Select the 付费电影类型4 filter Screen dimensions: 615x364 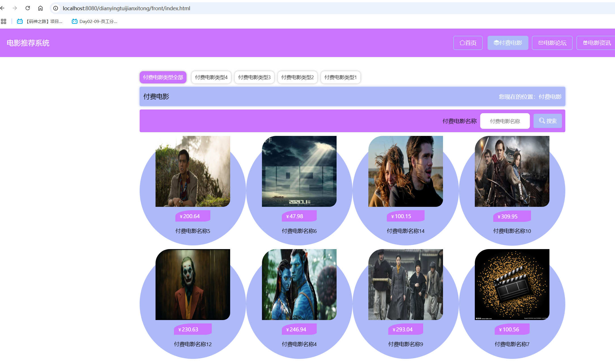point(211,77)
